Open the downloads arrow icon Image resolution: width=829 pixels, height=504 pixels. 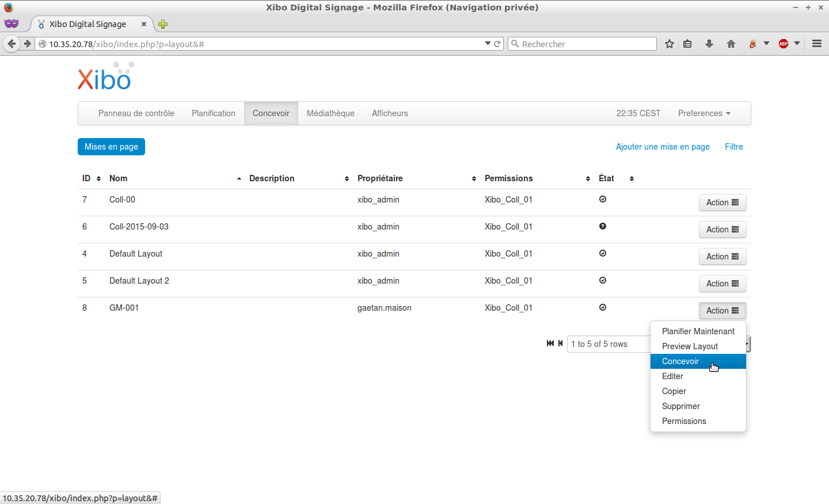[709, 44]
